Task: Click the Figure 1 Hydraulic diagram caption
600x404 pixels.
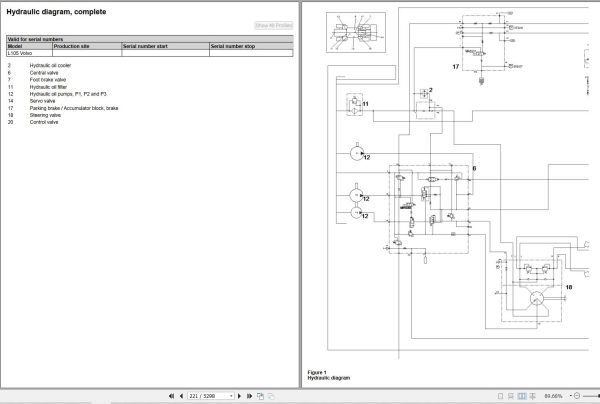Action: point(329,375)
